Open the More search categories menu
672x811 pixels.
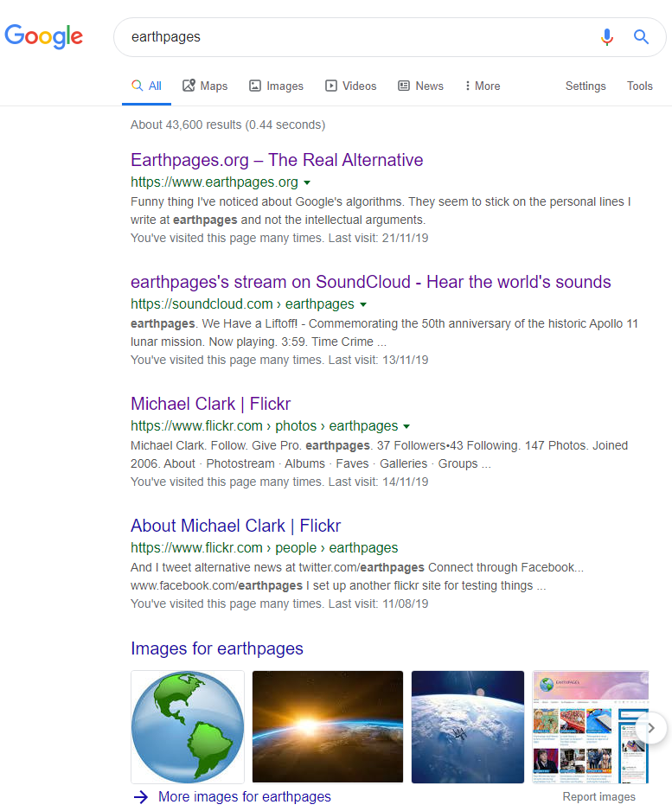click(482, 86)
